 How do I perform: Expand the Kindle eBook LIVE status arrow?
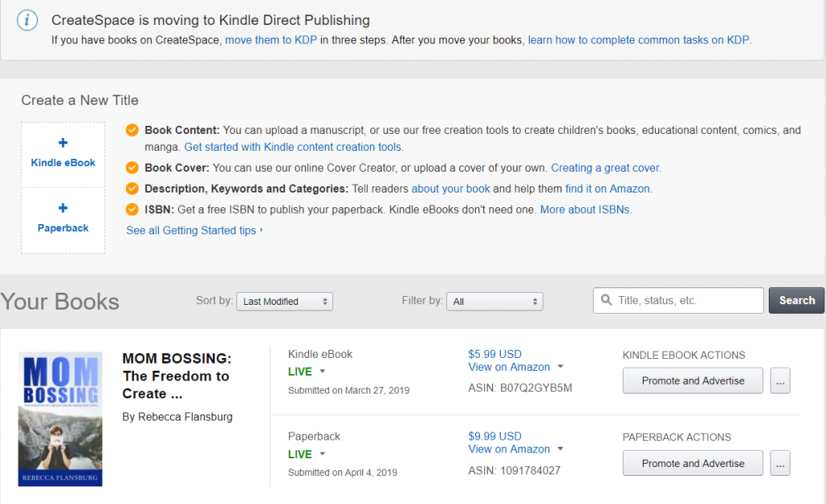(x=323, y=371)
